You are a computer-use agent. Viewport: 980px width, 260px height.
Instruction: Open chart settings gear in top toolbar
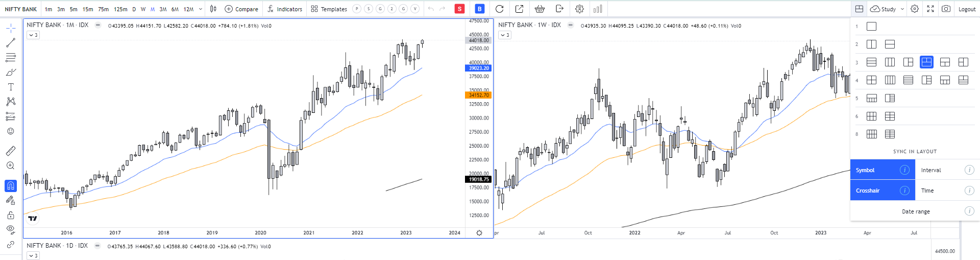point(579,9)
